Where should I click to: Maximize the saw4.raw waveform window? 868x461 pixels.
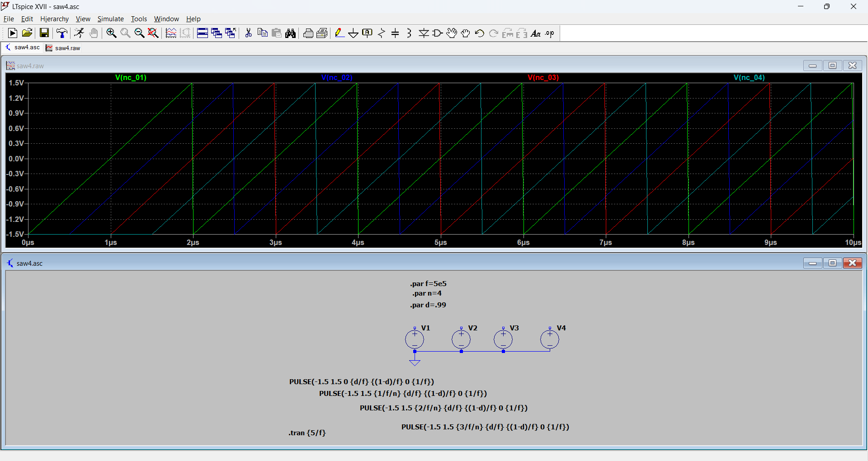click(832, 66)
